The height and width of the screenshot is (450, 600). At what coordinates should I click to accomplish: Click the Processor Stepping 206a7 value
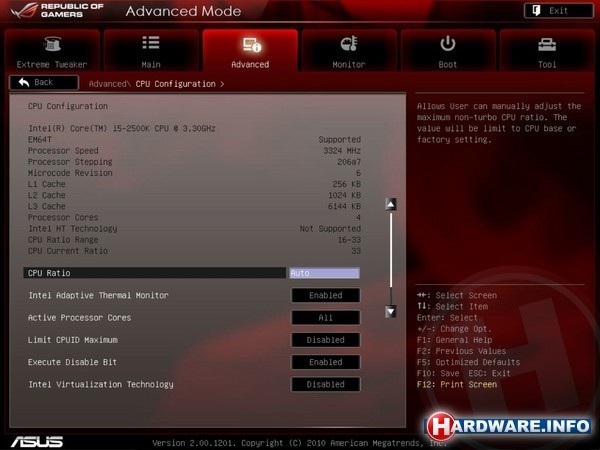(349, 162)
